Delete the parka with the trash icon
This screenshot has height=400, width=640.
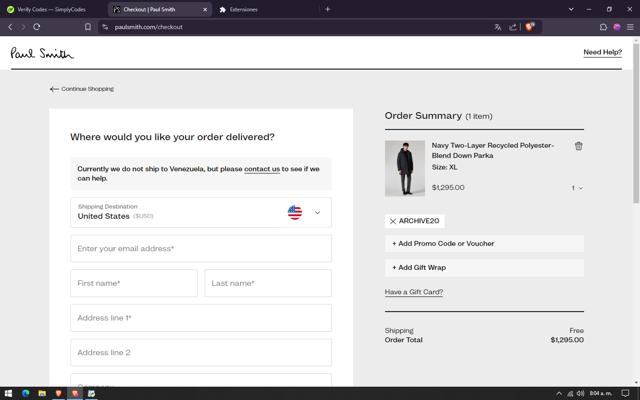[578, 146]
